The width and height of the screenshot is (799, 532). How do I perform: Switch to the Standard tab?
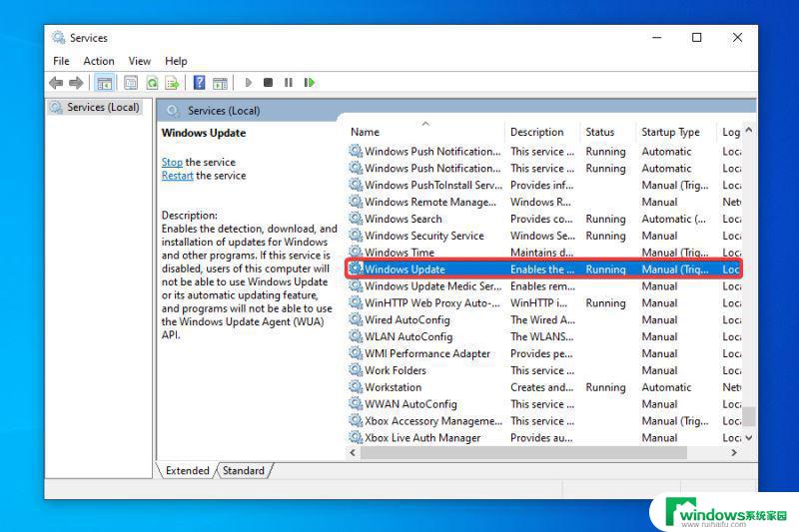[244, 470]
